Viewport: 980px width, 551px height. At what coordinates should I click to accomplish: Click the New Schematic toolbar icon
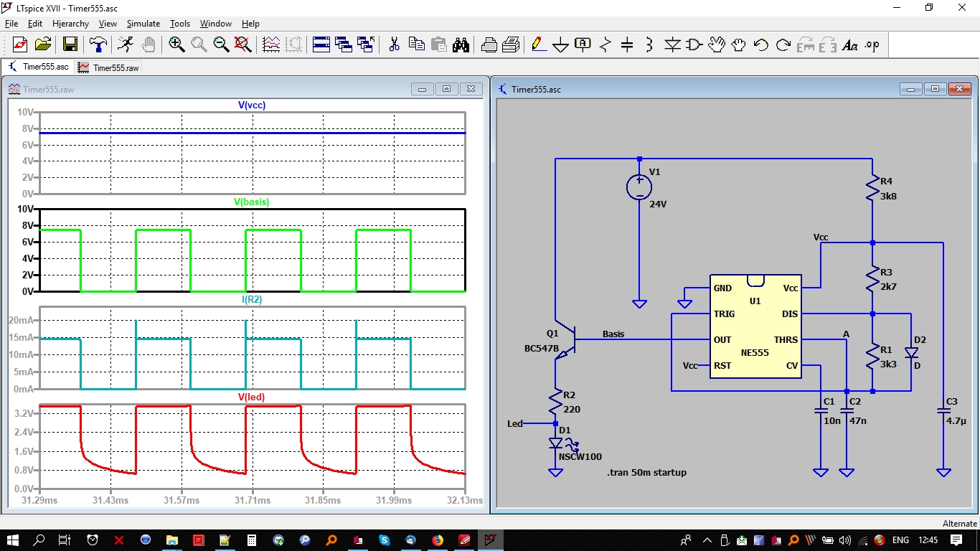[20, 44]
